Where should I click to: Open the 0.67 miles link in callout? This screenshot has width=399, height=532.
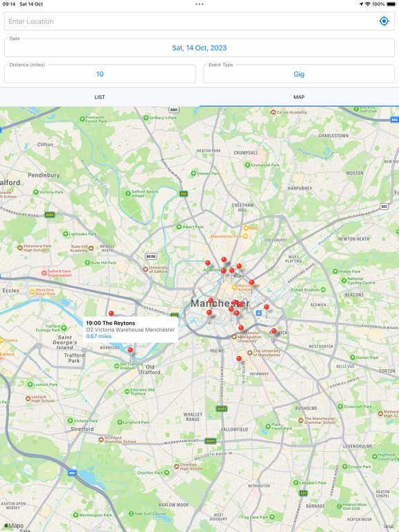pos(99,336)
